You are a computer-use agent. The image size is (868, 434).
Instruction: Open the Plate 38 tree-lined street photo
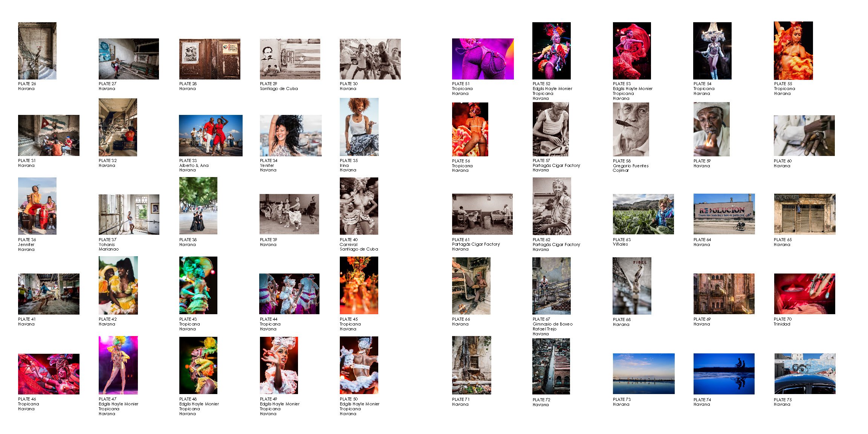coord(198,206)
